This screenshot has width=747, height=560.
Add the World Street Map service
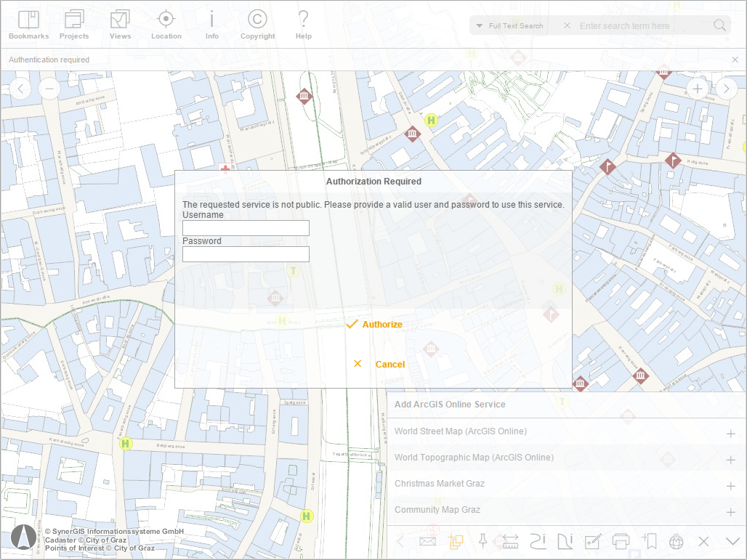pyautogui.click(x=730, y=433)
